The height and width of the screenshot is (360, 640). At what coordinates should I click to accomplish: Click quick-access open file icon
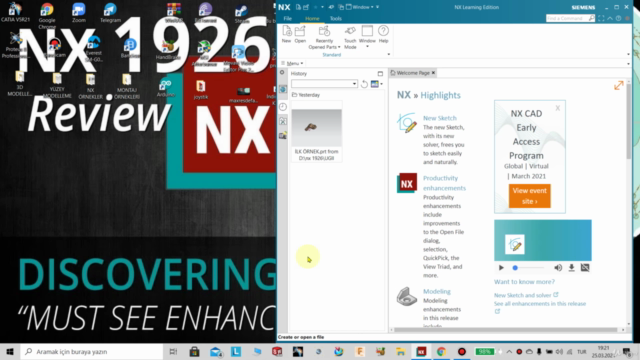click(x=306, y=7)
